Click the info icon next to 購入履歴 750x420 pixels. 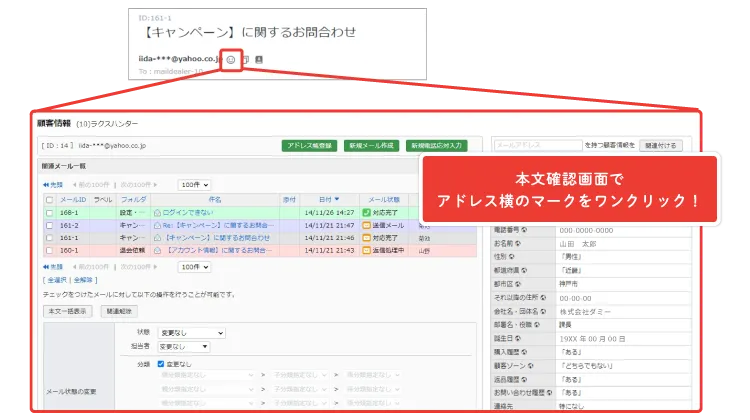tap(524, 352)
